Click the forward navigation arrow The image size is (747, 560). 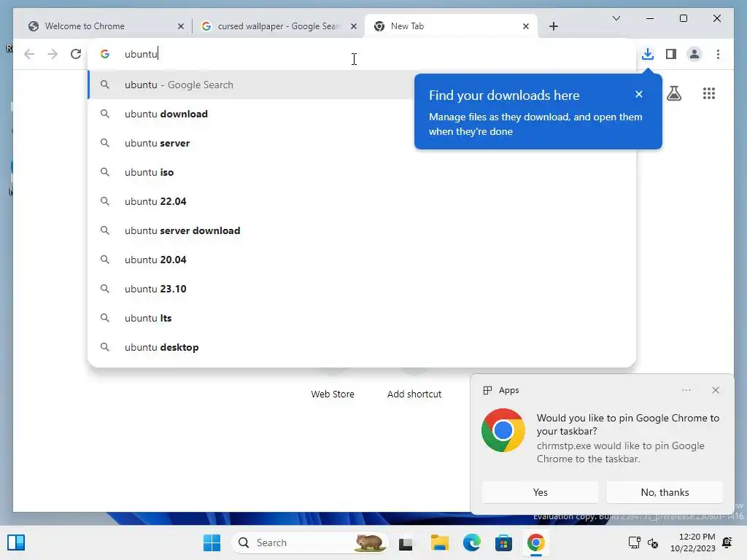coord(53,54)
